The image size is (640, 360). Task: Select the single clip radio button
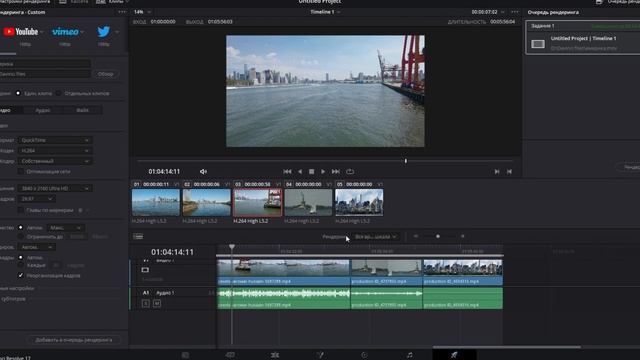point(18,93)
